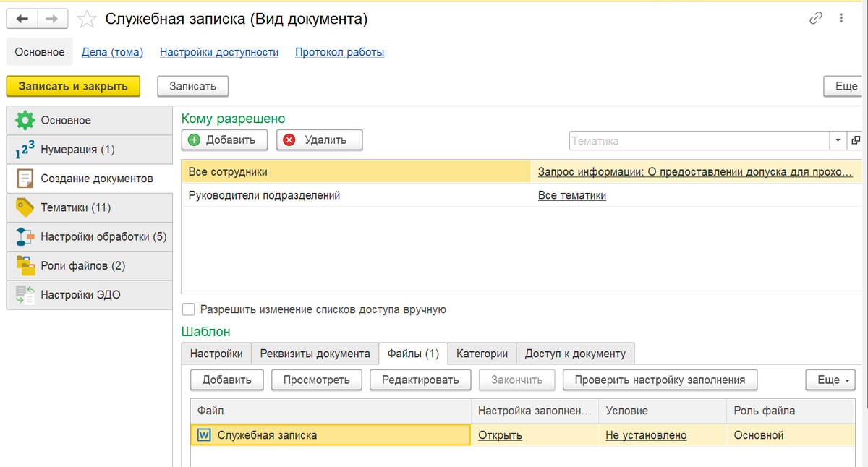The height and width of the screenshot is (467, 868).
Task: Switch to template Настройки tab
Action: [x=216, y=354]
